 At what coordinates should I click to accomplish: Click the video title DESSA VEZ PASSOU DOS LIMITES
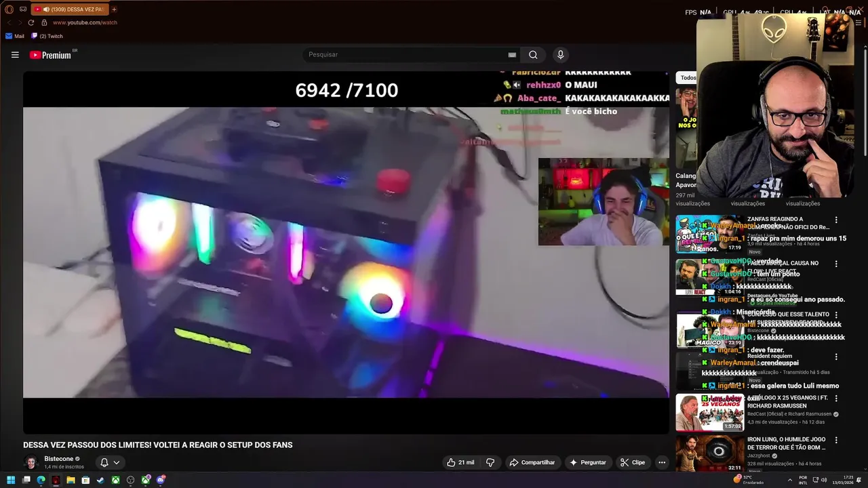pos(158,445)
